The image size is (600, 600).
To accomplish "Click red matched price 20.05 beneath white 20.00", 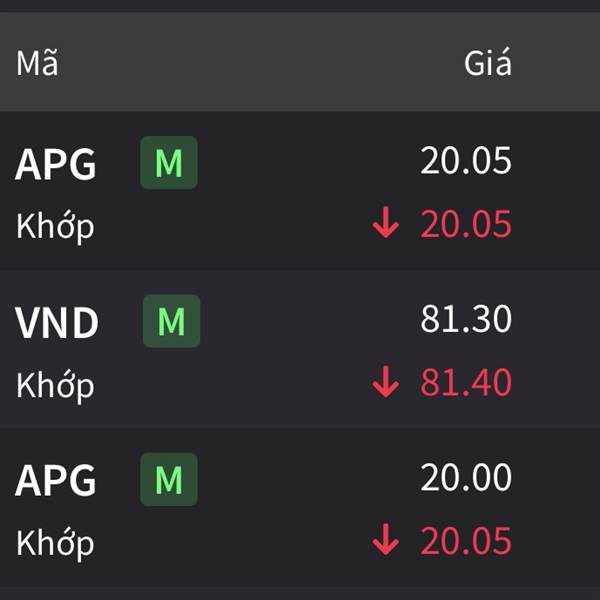I will [466, 540].
